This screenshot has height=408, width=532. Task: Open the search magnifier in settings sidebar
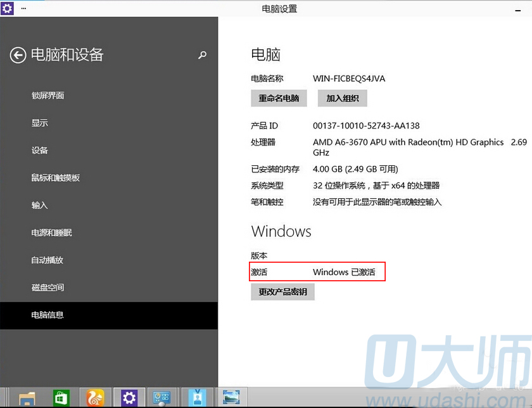203,55
